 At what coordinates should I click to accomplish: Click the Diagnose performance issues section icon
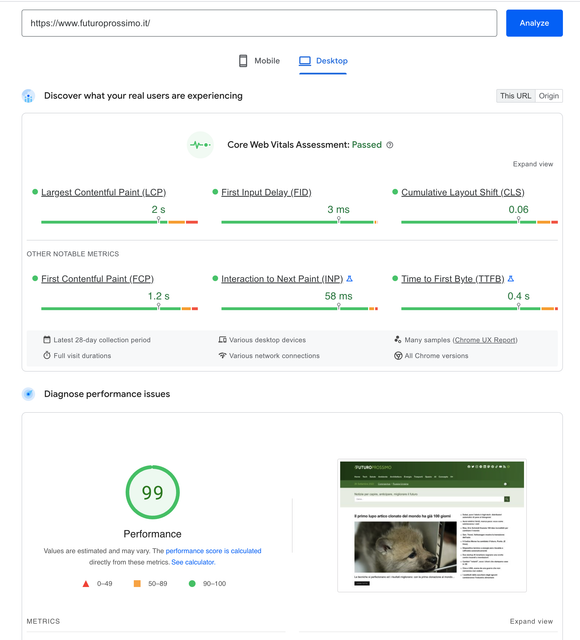[28, 394]
